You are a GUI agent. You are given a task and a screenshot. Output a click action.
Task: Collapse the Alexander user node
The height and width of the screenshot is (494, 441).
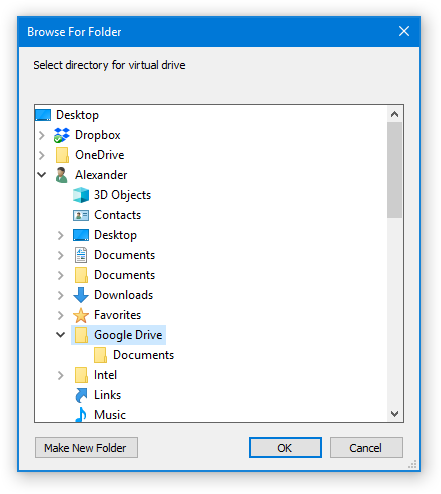click(x=42, y=175)
